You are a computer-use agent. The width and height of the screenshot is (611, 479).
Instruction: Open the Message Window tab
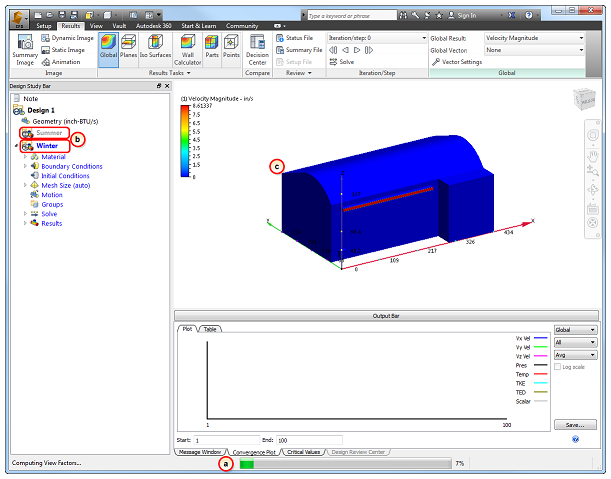click(x=200, y=452)
